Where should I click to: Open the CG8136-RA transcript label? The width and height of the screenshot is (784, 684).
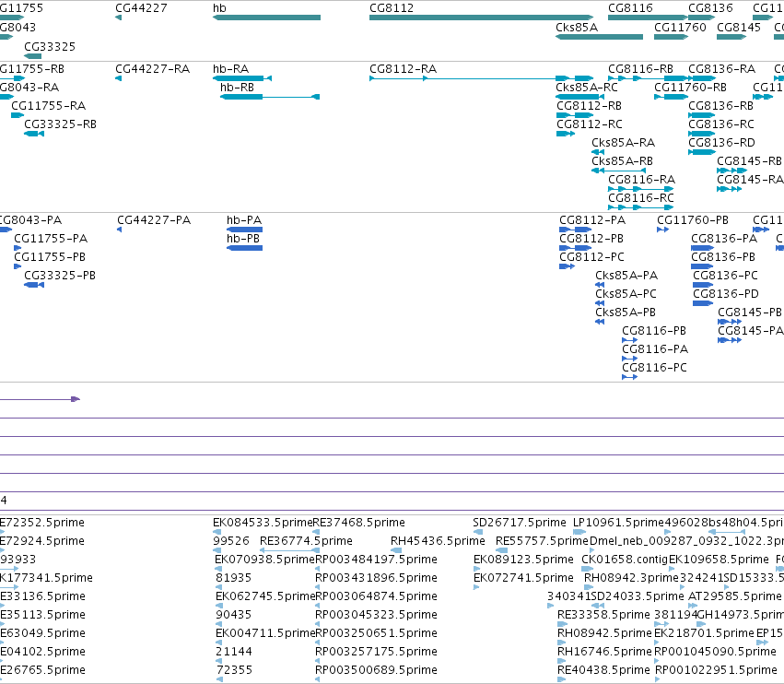(x=721, y=68)
